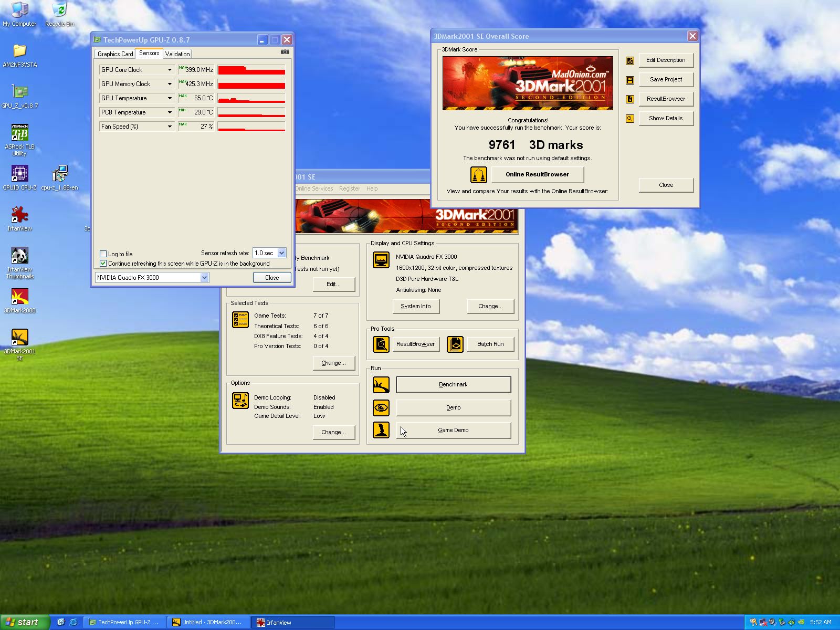The height and width of the screenshot is (630, 840).
Task: Click the Benchmark run icon
Action: [381, 385]
